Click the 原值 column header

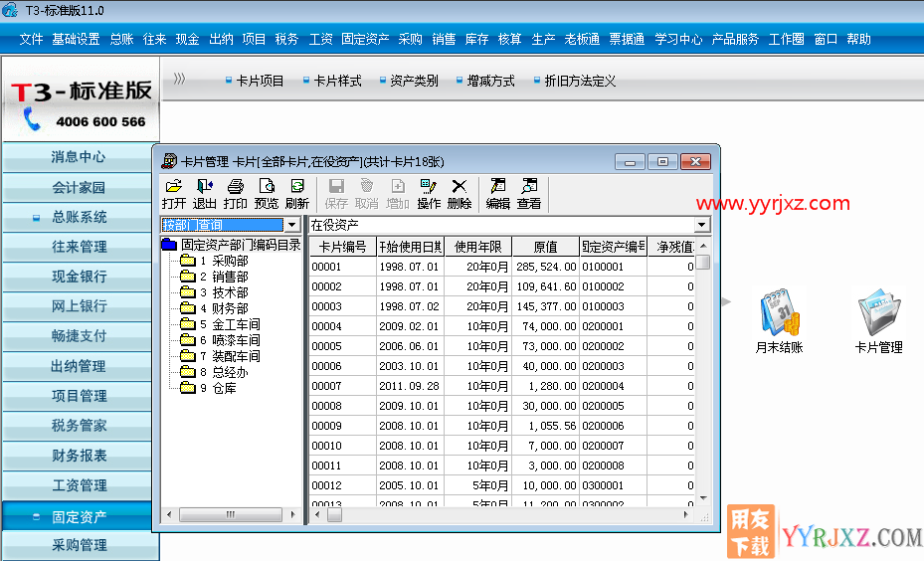point(546,247)
